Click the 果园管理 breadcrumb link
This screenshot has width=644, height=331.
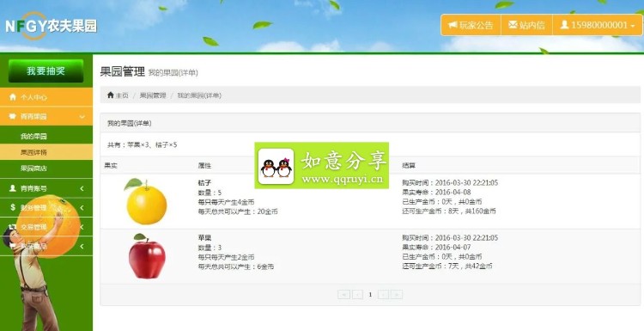[x=153, y=95]
